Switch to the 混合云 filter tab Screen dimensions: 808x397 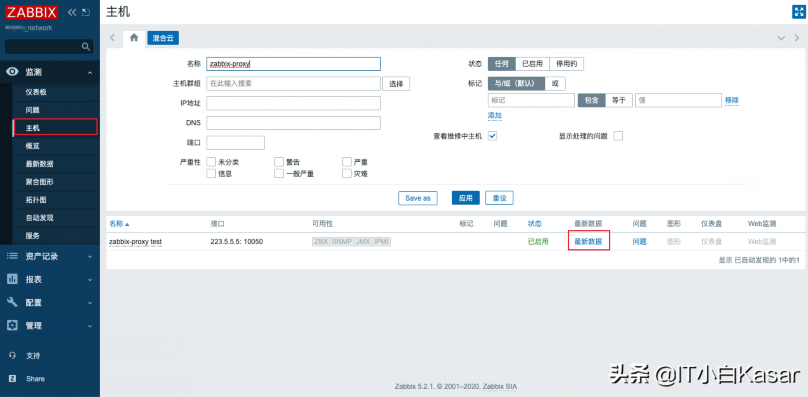pos(163,38)
